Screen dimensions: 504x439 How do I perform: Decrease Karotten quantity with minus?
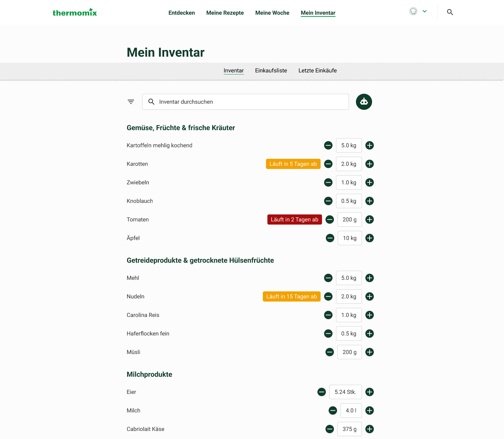(328, 164)
